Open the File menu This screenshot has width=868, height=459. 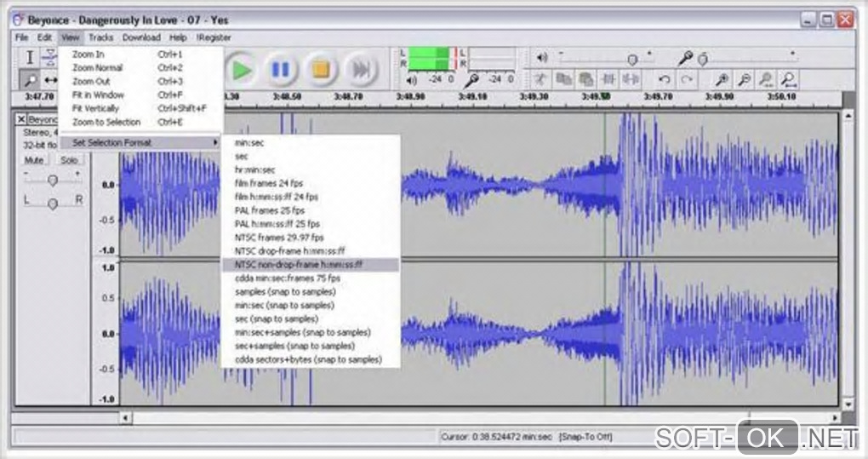point(21,37)
